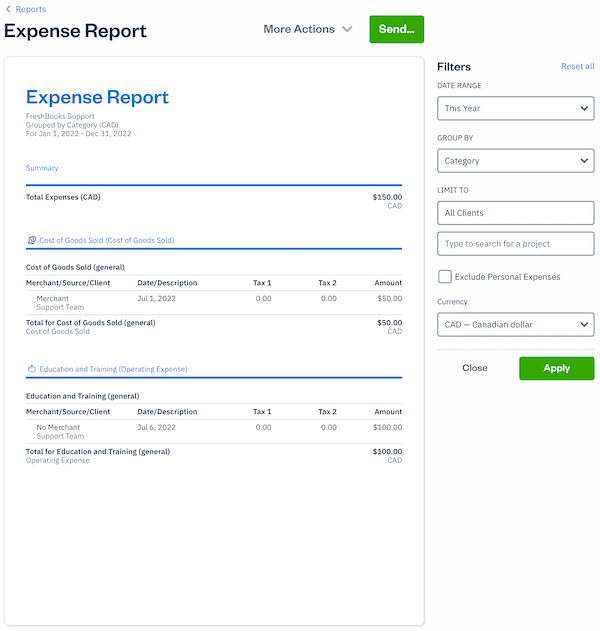Go back to Reports link

(30, 9)
